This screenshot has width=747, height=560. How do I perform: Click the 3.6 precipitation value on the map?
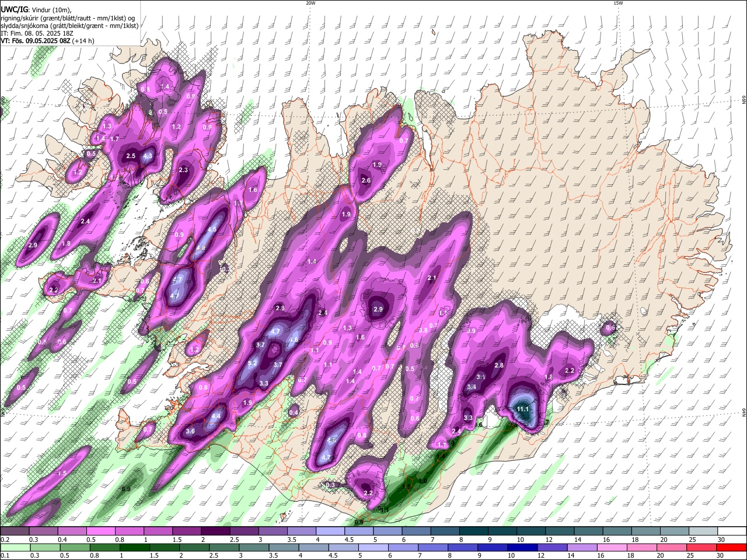190,431
